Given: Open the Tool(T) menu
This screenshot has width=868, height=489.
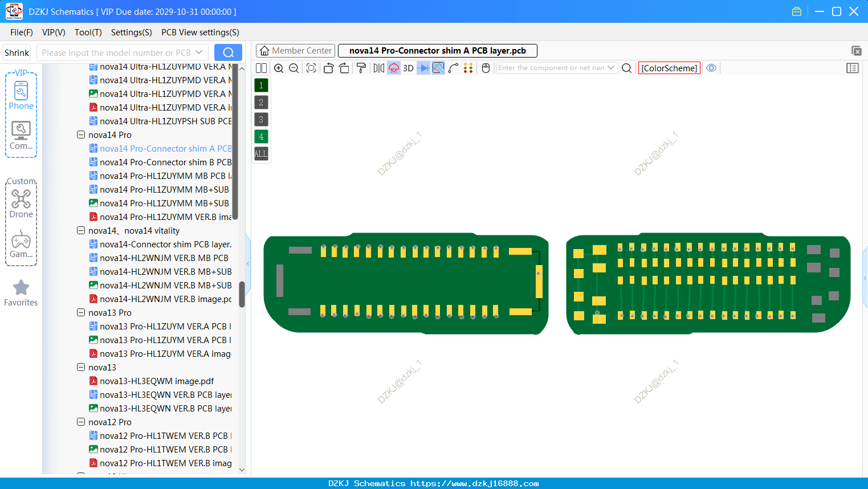Looking at the screenshot, I should pyautogui.click(x=88, y=32).
